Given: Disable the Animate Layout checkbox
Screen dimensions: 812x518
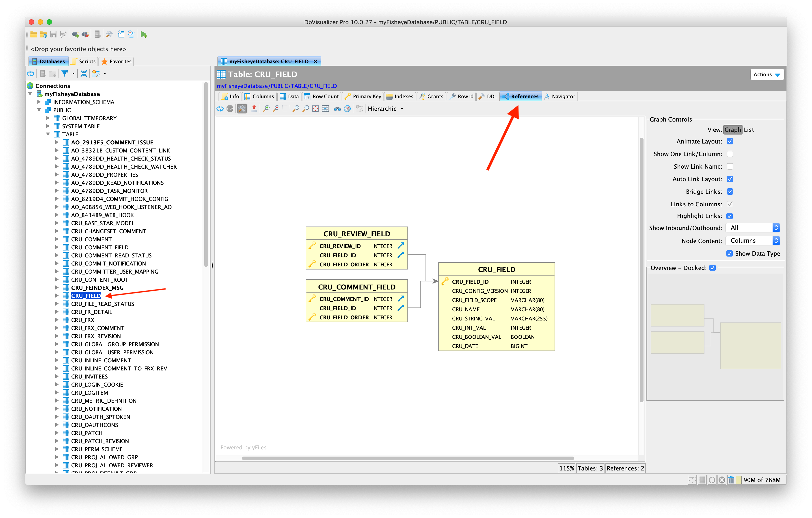Looking at the screenshot, I should (730, 141).
